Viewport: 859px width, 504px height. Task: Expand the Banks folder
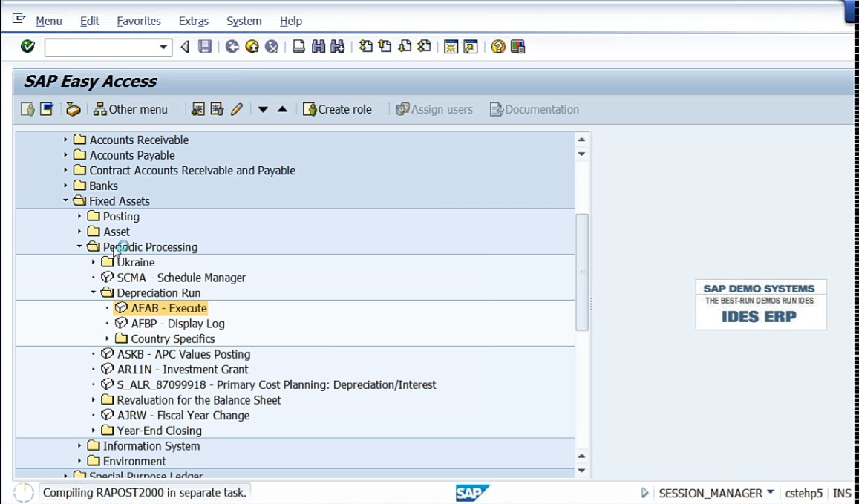[65, 186]
